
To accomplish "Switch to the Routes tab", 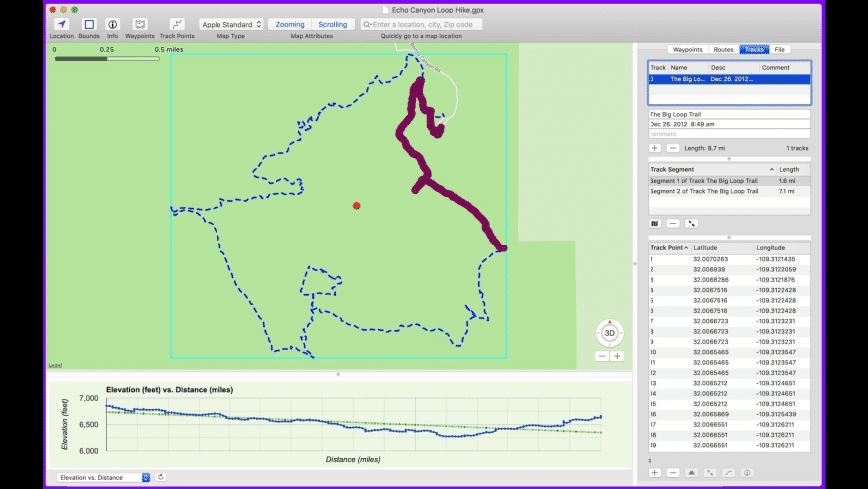I will click(723, 49).
